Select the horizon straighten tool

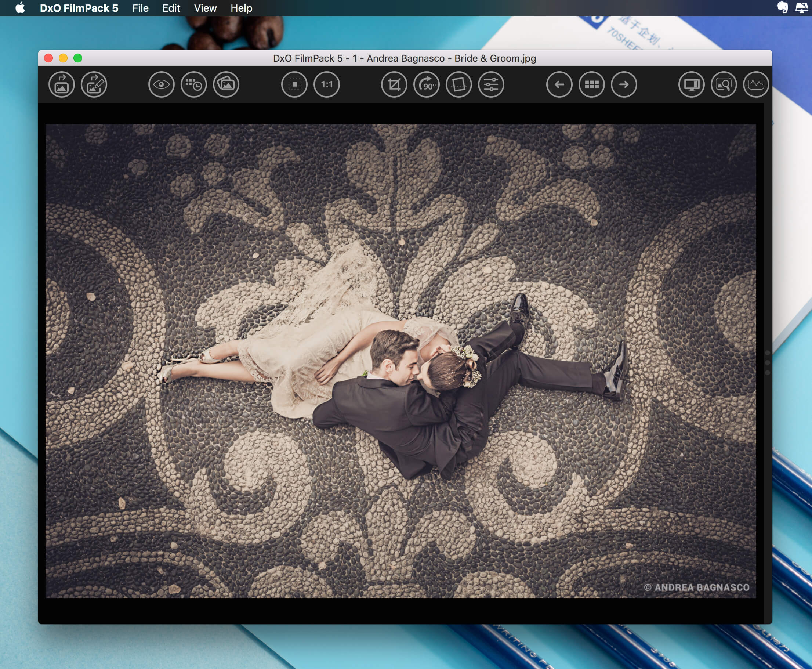(x=459, y=84)
